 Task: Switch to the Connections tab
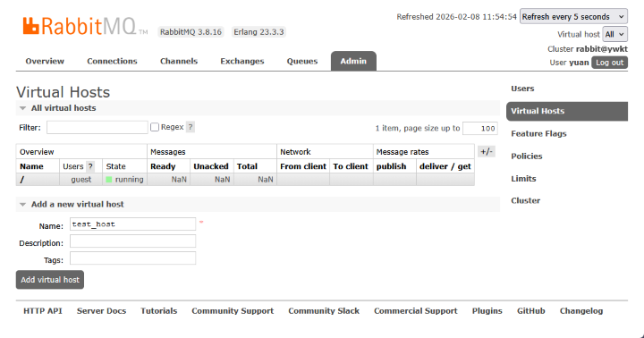click(x=112, y=61)
